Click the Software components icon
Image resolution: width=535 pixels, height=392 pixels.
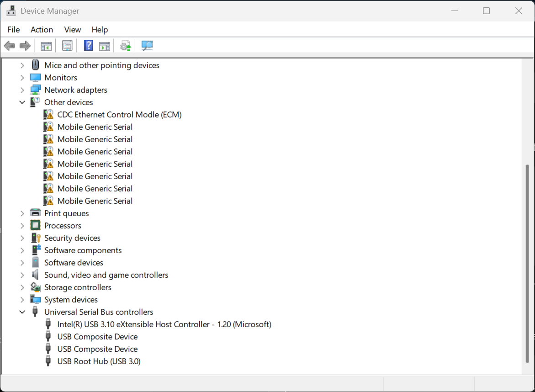[36, 250]
